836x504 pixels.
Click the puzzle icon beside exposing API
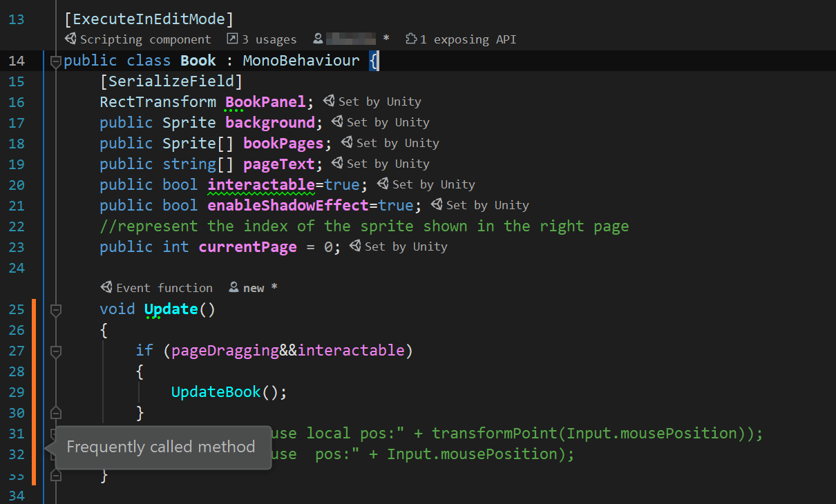(x=411, y=39)
